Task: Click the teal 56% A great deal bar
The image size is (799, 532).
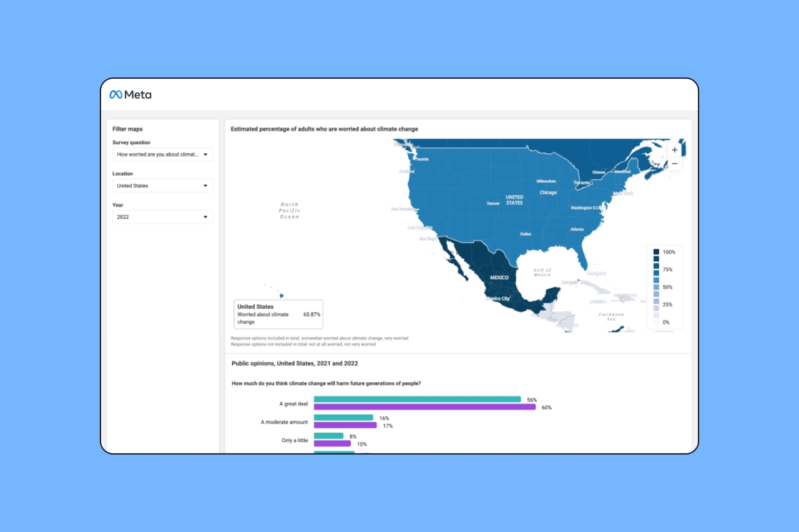Action: [x=417, y=399]
